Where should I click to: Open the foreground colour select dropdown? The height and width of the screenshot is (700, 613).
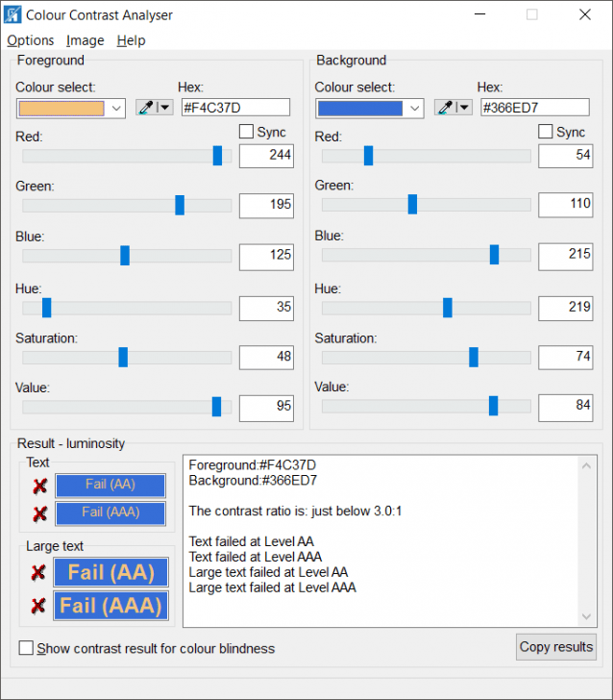coord(116,108)
